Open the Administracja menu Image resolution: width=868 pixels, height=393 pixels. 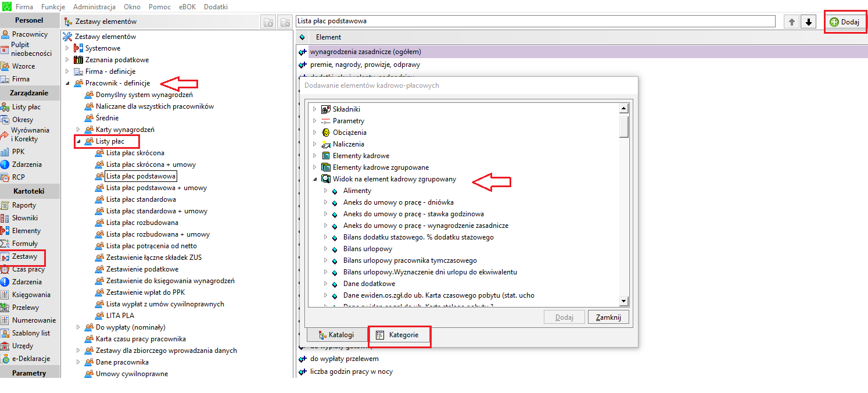coord(94,6)
